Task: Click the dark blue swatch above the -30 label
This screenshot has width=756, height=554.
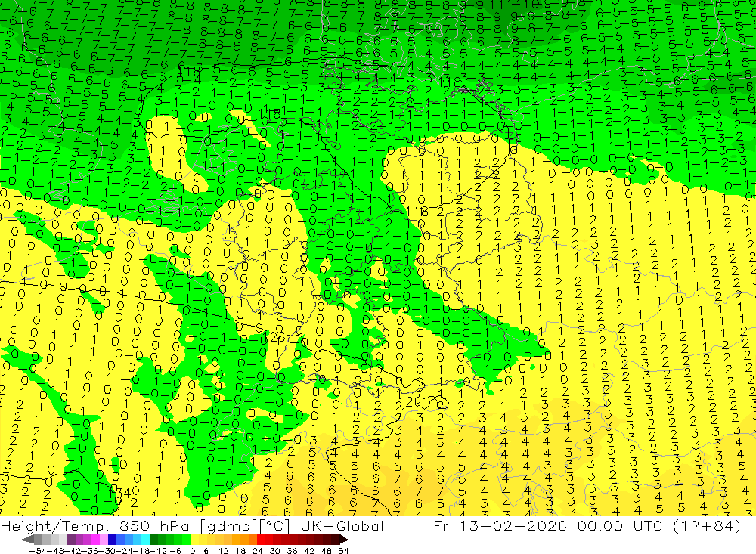Action: coord(112,540)
